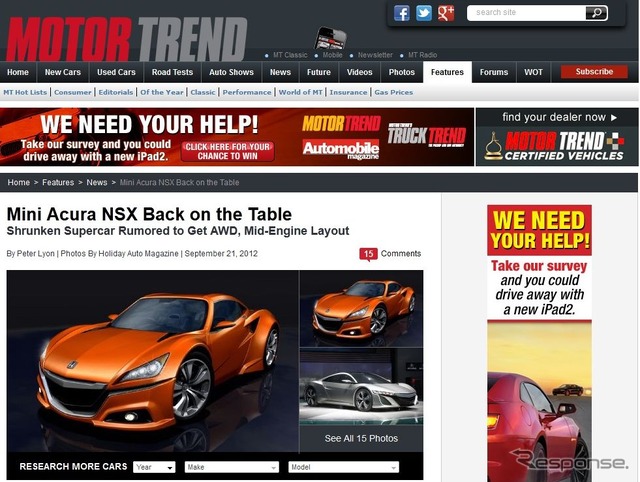Viewport: 640px width, 482px height.
Task: Click Features in the breadcrumb
Action: [58, 182]
